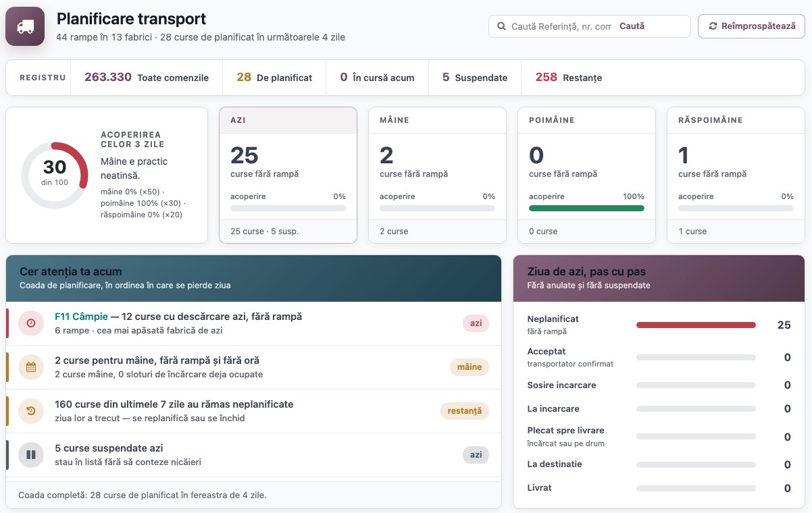Screen dimensions: 812x513
Task: Open the F11 Câmpie factory link
Action: point(81,317)
